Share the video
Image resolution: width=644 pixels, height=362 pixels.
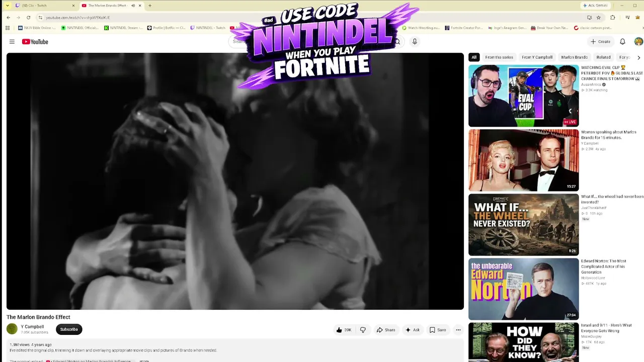tap(386, 330)
